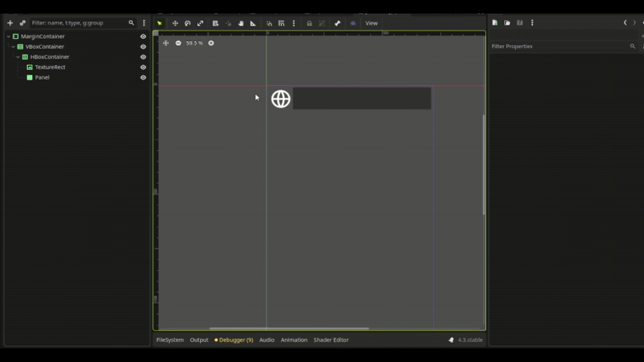The width and height of the screenshot is (644, 362).
Task: Click the project camera override icon
Action: click(353, 23)
